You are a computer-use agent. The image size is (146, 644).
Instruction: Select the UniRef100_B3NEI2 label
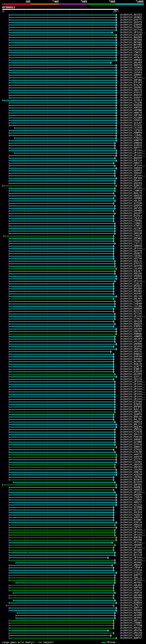pos(131,369)
